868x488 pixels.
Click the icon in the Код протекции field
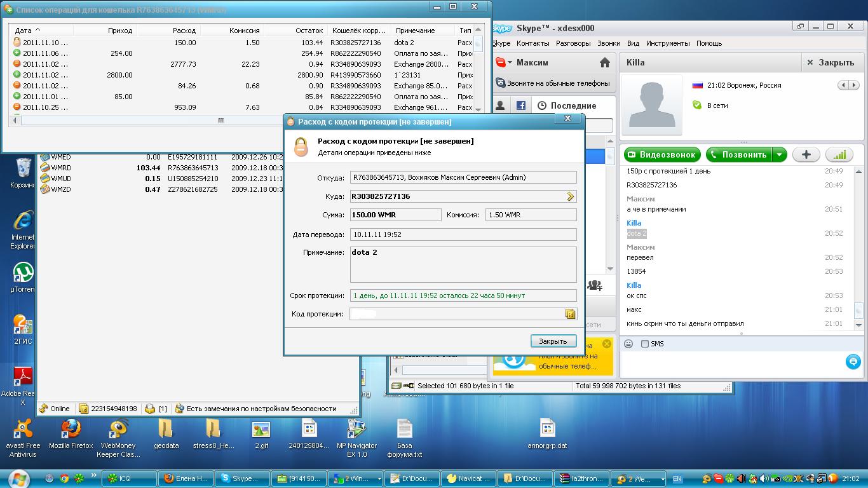click(x=570, y=314)
